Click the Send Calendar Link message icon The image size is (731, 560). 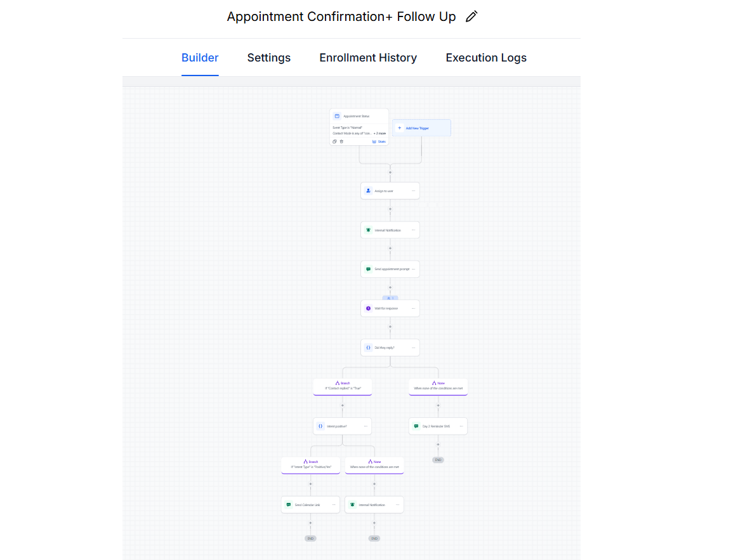(x=289, y=505)
